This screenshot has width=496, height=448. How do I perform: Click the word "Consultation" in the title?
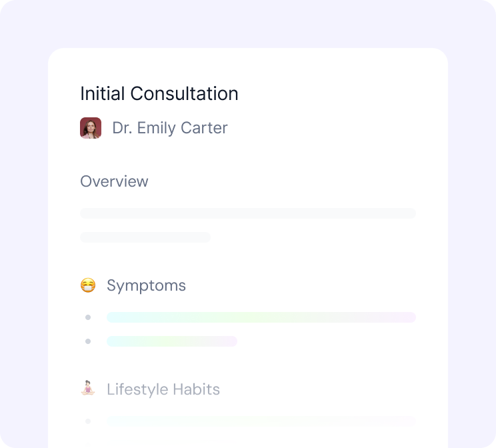pos(184,93)
